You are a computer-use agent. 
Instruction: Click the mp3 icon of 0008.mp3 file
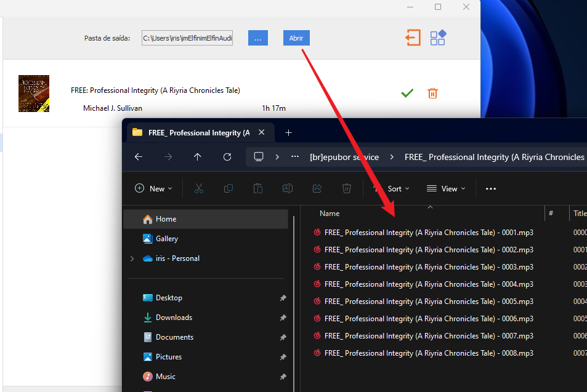pos(317,353)
